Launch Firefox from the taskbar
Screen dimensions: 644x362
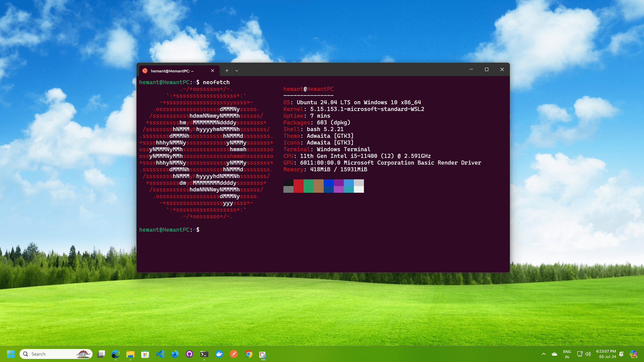tap(174, 354)
